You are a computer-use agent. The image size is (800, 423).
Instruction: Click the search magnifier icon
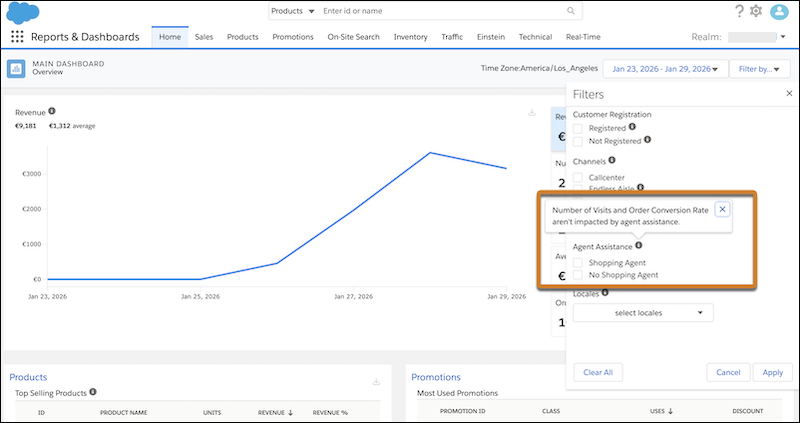tap(570, 11)
